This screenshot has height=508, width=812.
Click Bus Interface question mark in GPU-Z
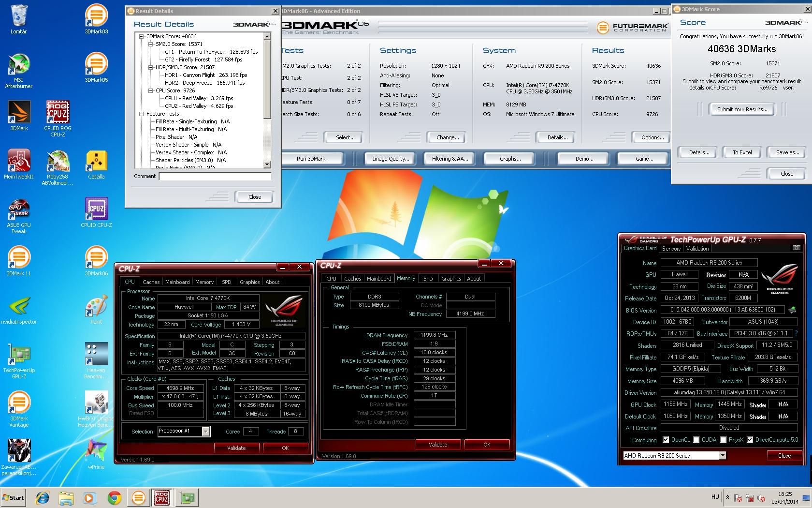pyautogui.click(x=796, y=333)
